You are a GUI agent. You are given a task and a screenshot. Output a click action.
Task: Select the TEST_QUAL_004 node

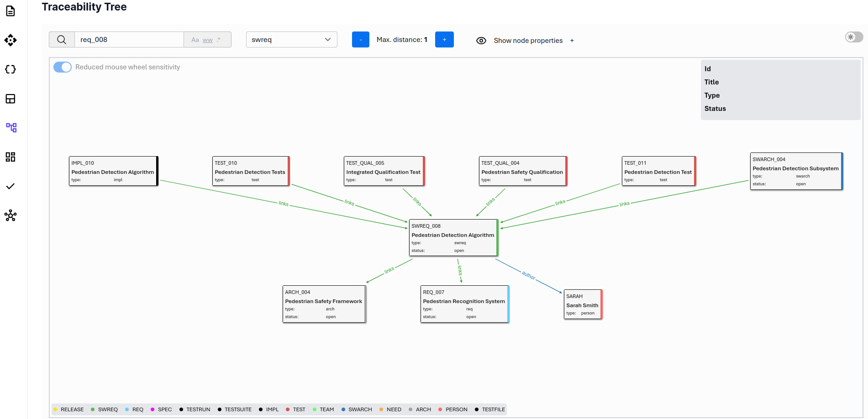[x=523, y=171]
